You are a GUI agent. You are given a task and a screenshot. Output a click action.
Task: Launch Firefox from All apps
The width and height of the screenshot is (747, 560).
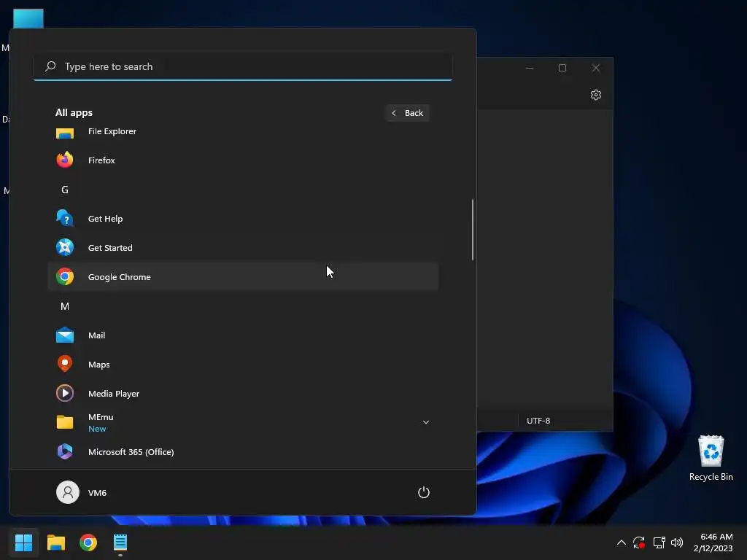click(243, 160)
